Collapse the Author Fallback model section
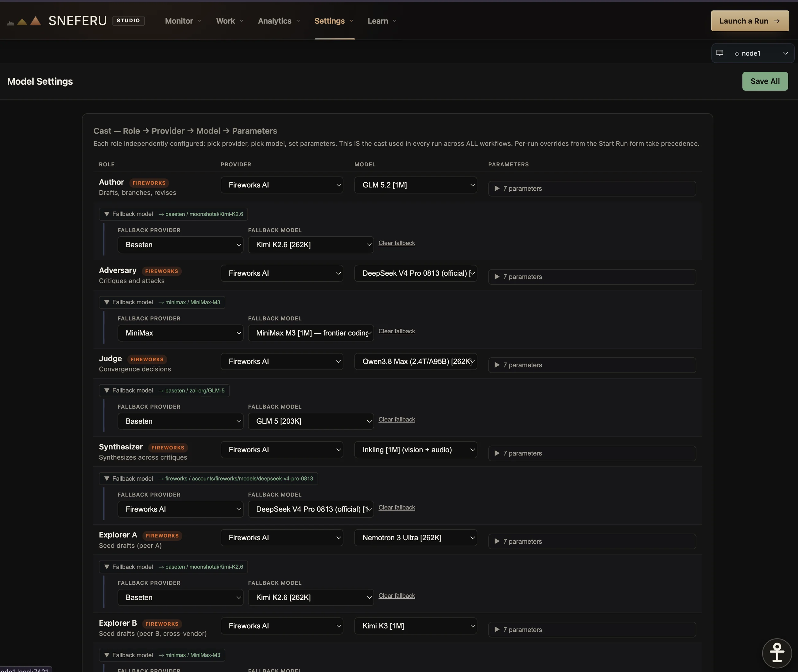Image resolution: width=798 pixels, height=672 pixels. click(173, 214)
